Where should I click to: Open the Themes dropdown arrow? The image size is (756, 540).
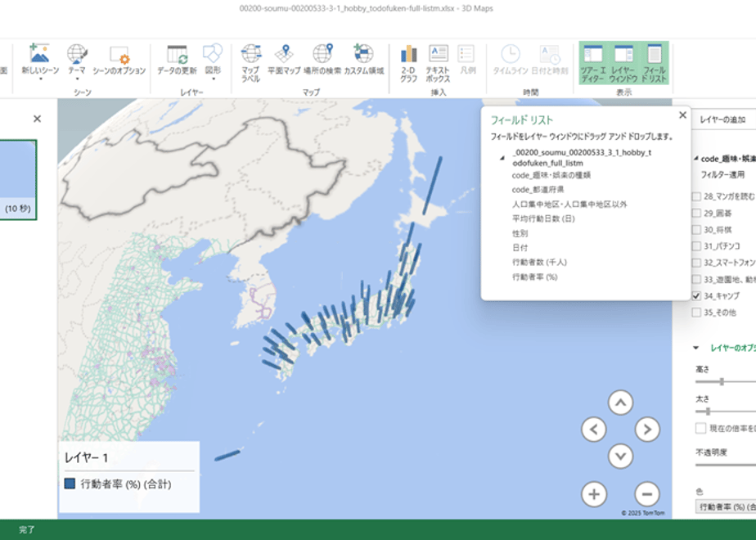(x=77, y=79)
